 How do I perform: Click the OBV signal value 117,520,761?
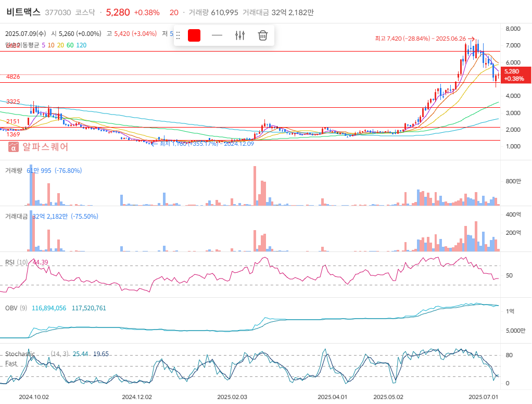point(89,308)
